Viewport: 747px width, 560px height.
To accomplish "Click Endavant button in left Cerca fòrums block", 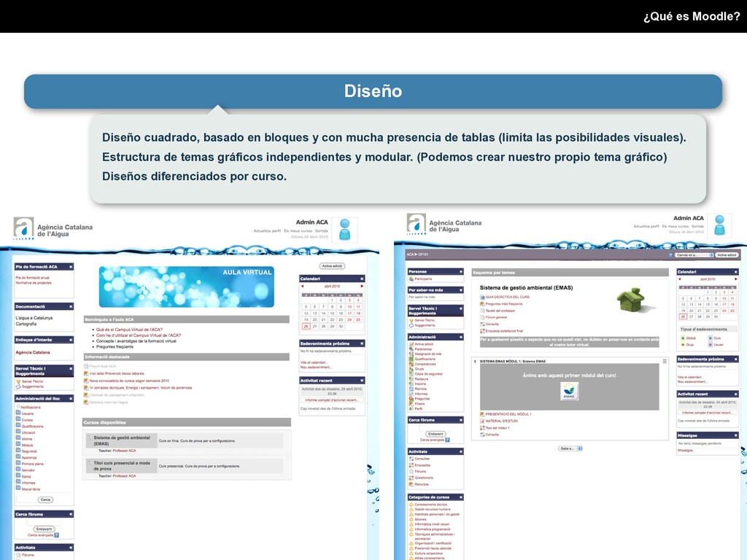I will (44, 529).
